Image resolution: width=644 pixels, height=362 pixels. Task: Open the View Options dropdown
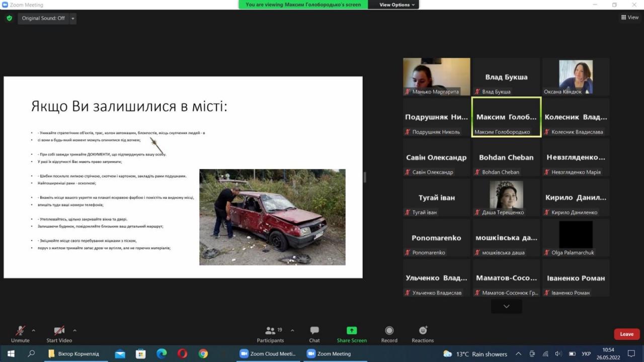pyautogui.click(x=397, y=5)
